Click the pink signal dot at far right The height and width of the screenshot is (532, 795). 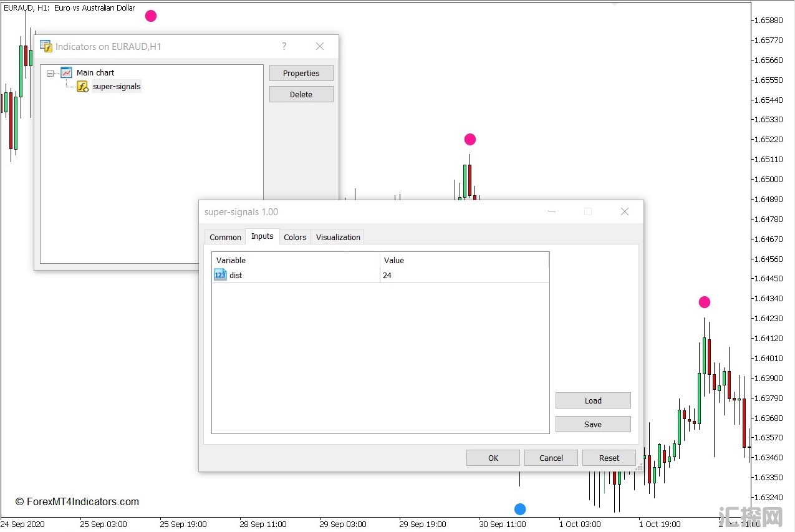(x=704, y=302)
